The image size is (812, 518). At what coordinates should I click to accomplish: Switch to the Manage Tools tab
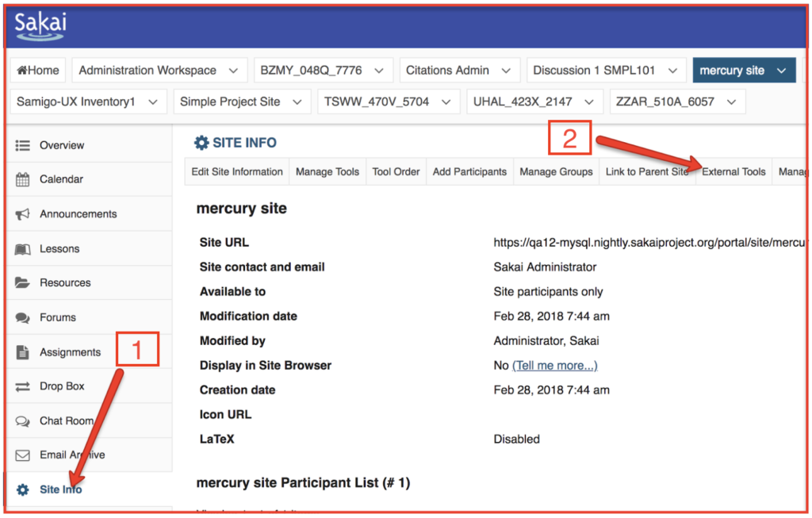coord(327,171)
